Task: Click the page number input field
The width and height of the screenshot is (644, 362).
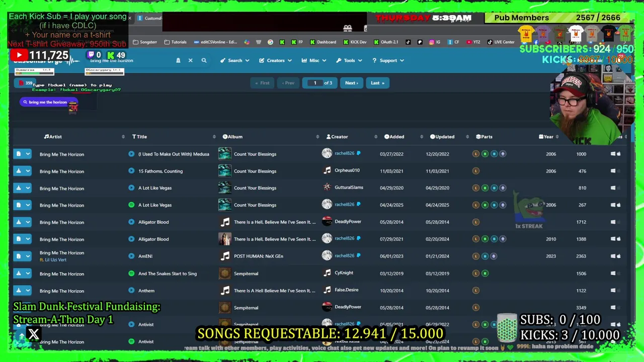Action: (315, 83)
